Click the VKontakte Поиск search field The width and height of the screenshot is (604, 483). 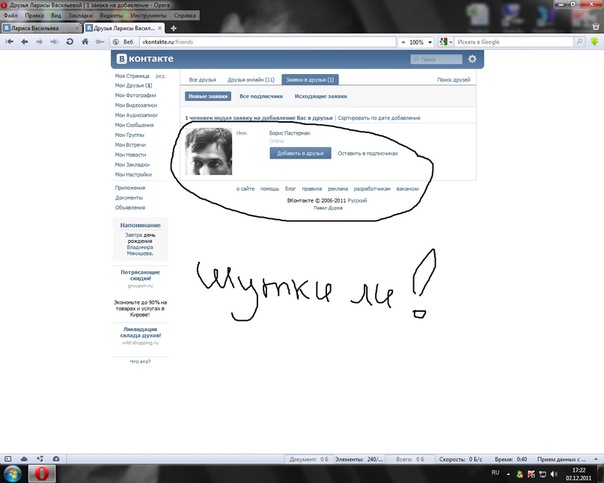436,59
